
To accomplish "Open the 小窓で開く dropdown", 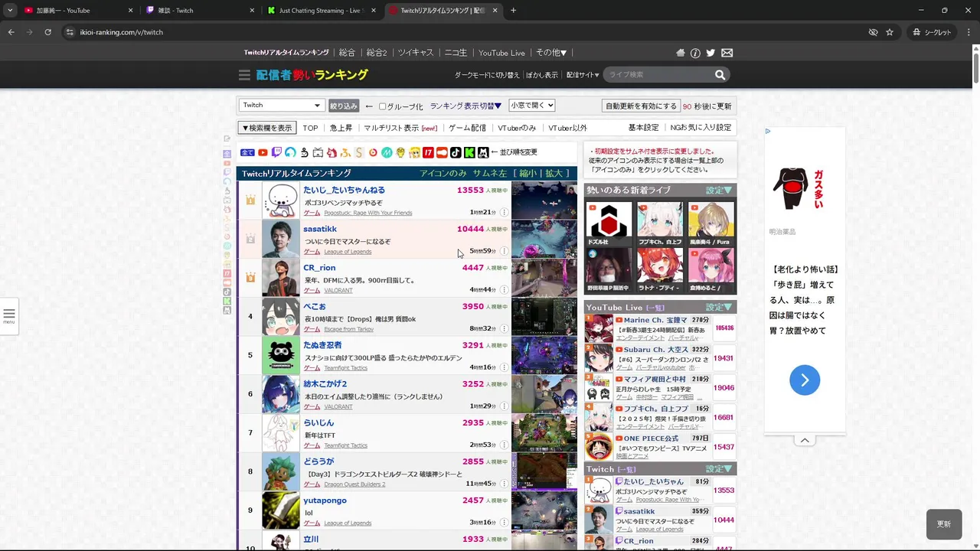I will click(x=531, y=106).
